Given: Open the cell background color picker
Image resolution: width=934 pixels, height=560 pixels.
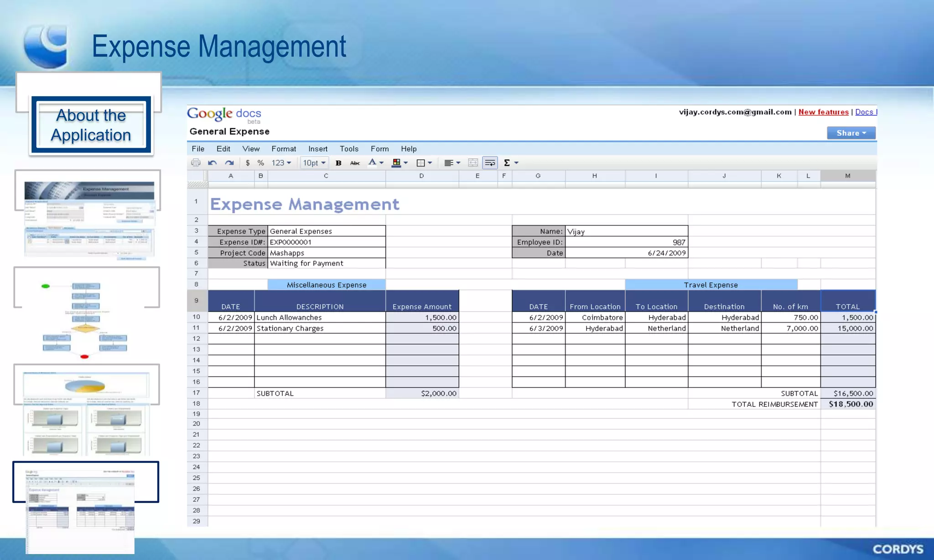Looking at the screenshot, I should (x=400, y=163).
